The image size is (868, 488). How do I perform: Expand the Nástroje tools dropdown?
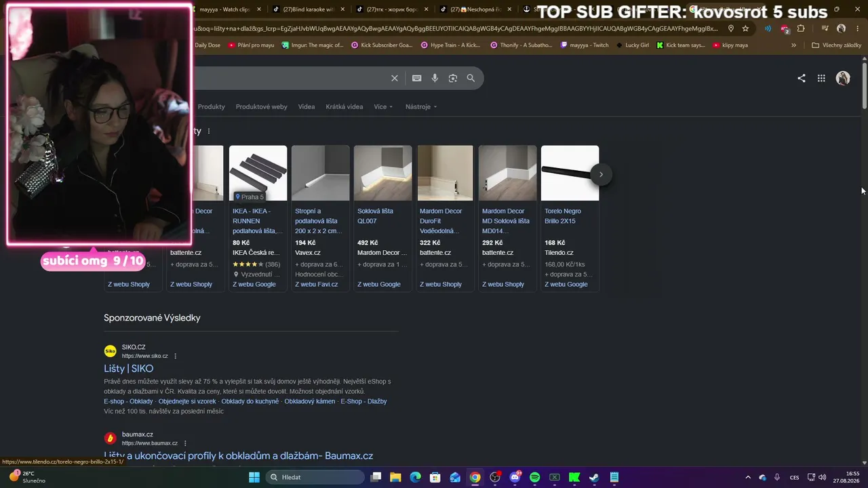pos(421,106)
